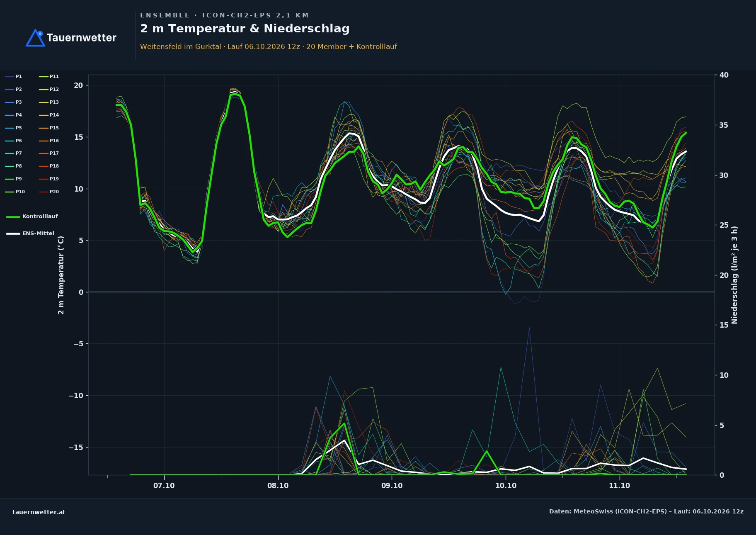Select the P19 legend entry

pos(49,179)
